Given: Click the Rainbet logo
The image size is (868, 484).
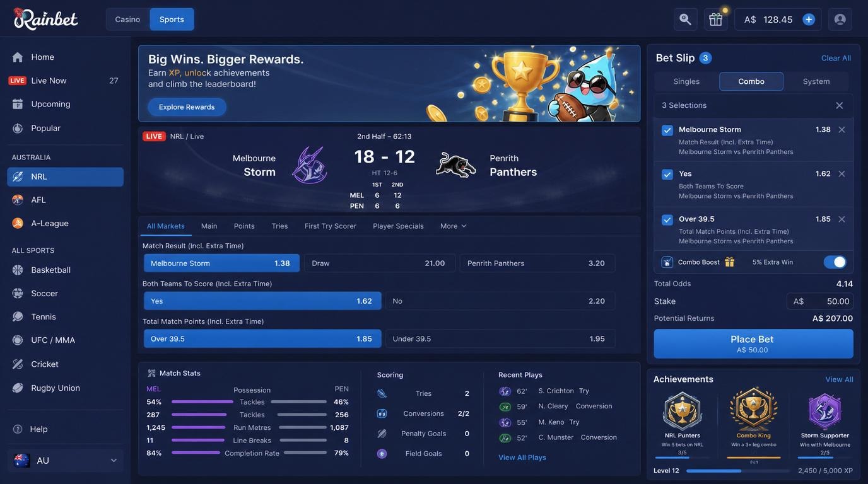Looking at the screenshot, I should tap(46, 20).
